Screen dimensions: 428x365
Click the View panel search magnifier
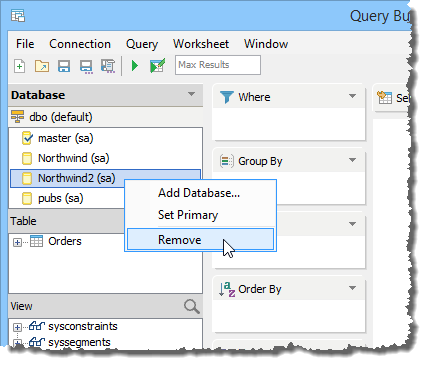(192, 306)
